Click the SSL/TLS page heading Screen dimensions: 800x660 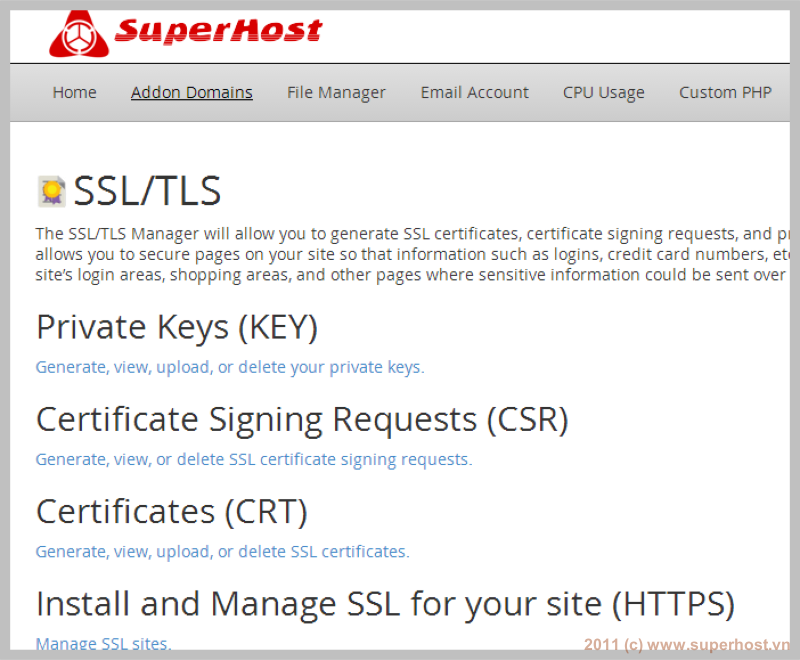click(147, 191)
